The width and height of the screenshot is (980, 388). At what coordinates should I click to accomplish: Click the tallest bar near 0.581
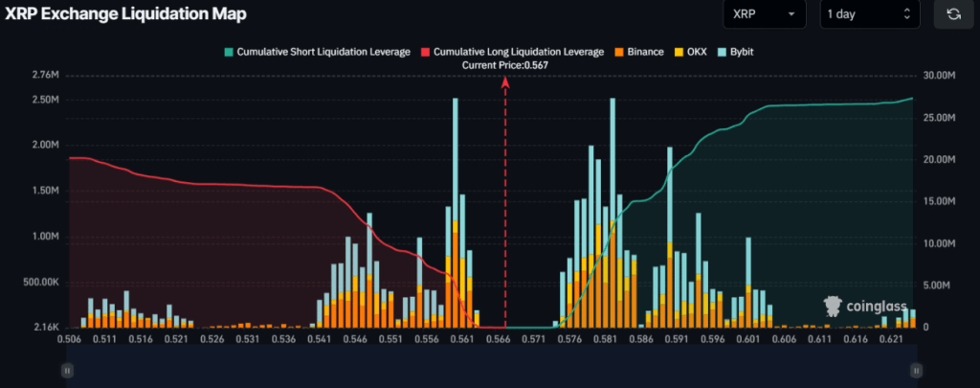(x=612, y=213)
